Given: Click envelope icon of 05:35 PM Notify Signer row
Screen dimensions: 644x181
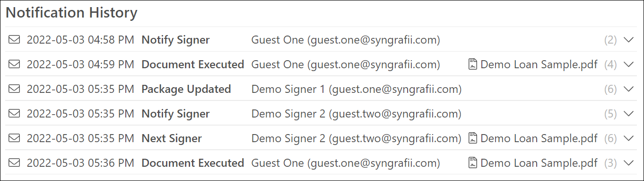Looking at the screenshot, I should coord(14,114).
